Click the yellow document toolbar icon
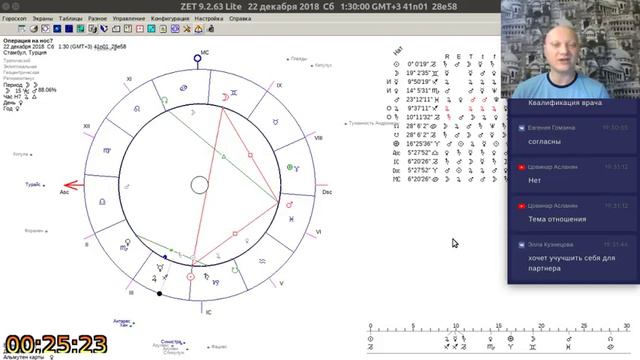Viewport: 640px width, 360px height. [x=163, y=29]
